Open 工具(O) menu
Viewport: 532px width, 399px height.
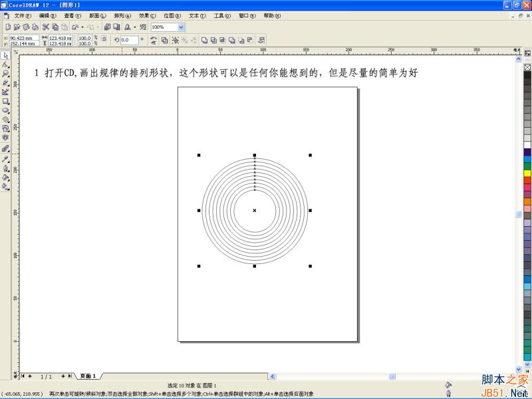(x=222, y=15)
